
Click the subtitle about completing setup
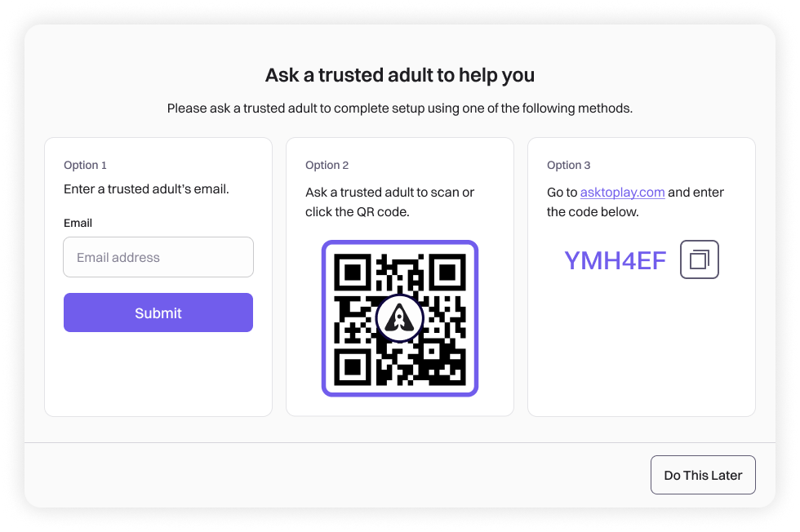399,109
